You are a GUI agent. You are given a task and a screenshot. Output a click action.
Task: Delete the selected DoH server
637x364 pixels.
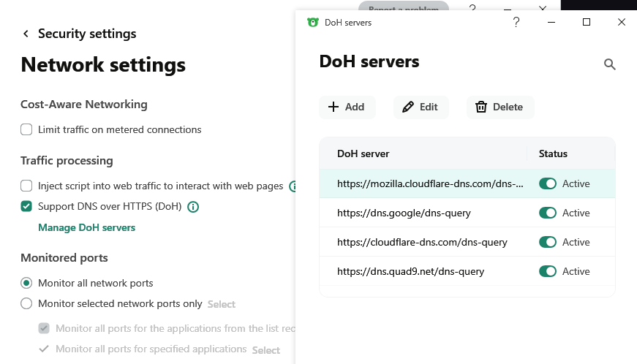[x=500, y=107]
